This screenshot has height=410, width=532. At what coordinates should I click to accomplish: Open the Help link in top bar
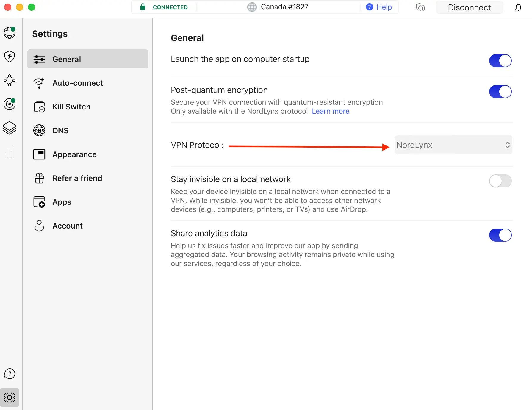(384, 7)
